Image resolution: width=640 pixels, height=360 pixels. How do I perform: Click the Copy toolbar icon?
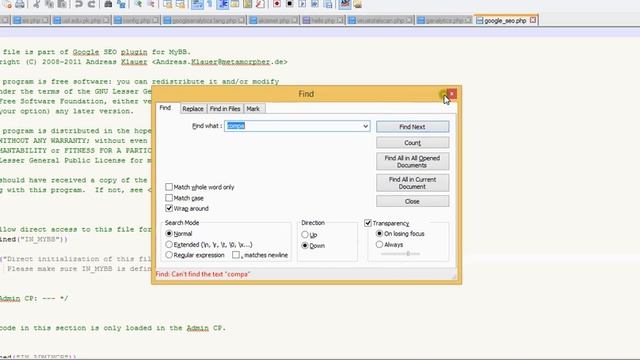tap(49, 4)
